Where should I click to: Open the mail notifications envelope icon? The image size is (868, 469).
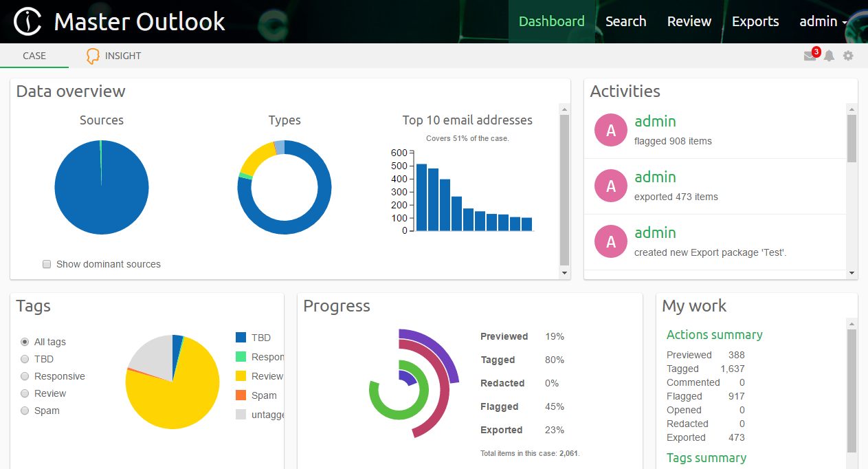point(810,56)
